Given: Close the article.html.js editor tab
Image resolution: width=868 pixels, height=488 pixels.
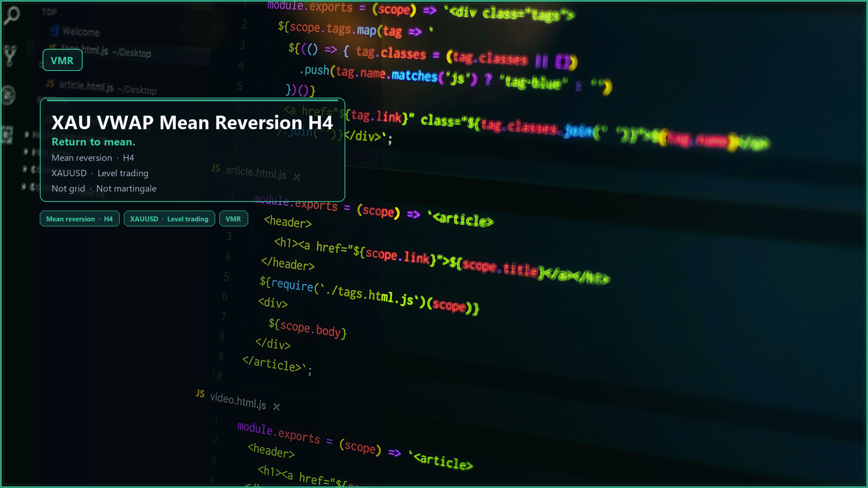Looking at the screenshot, I should click(x=297, y=177).
